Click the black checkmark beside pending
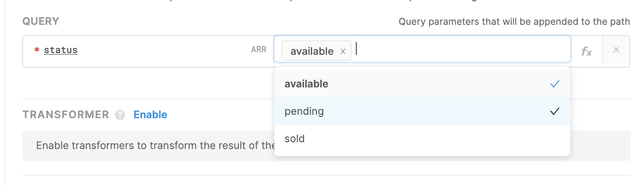The height and width of the screenshot is (185, 644). pyautogui.click(x=555, y=111)
